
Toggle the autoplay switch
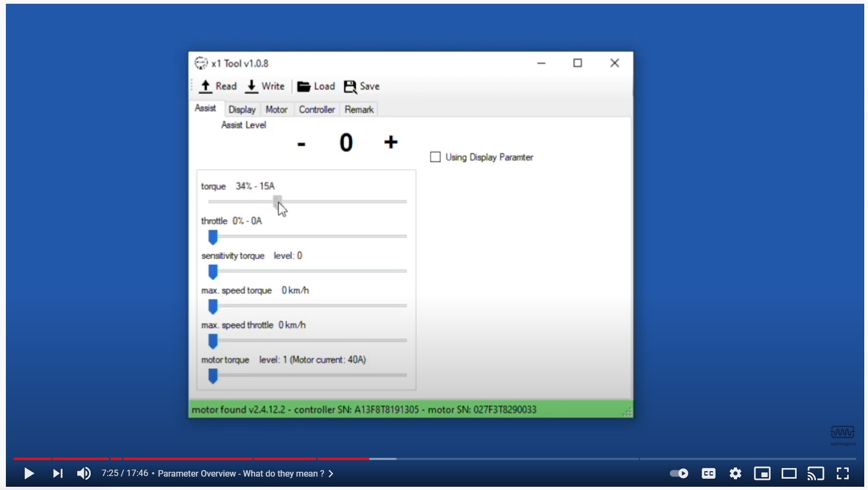coord(679,473)
